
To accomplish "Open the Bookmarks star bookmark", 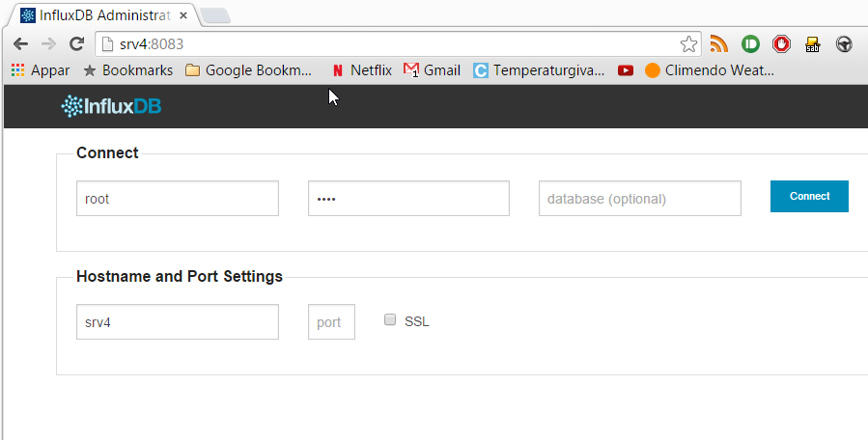I will (127, 70).
